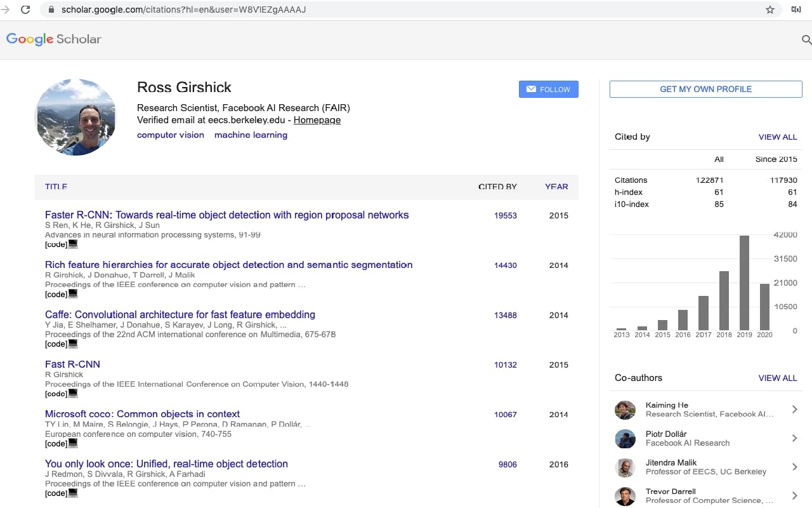The height and width of the screenshot is (508, 812).
Task: Go forward with the browser arrow
Action: pyautogui.click(x=5, y=10)
